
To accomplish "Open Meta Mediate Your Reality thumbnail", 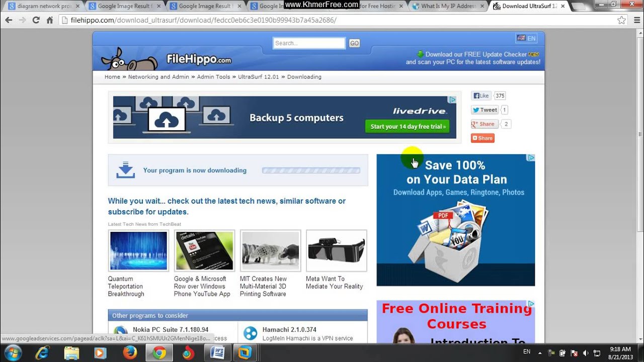I will (336, 250).
